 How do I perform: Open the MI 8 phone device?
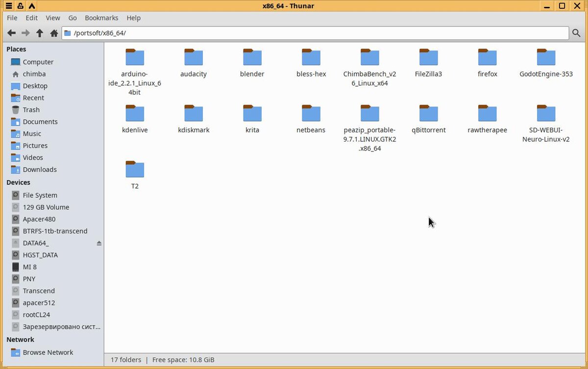coord(52,267)
